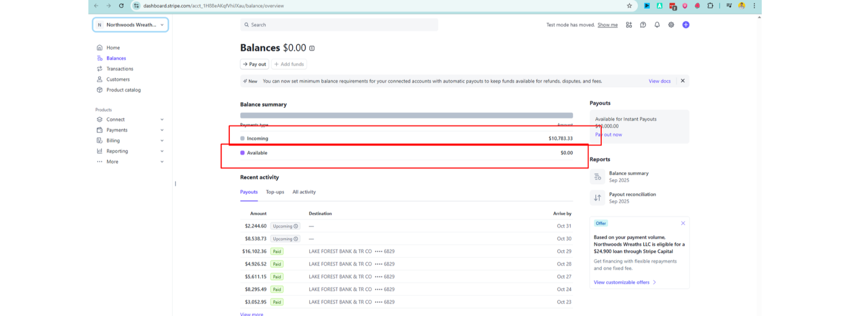Bookmark the page with the star icon
This screenshot has width=868, height=316.
[x=629, y=6]
